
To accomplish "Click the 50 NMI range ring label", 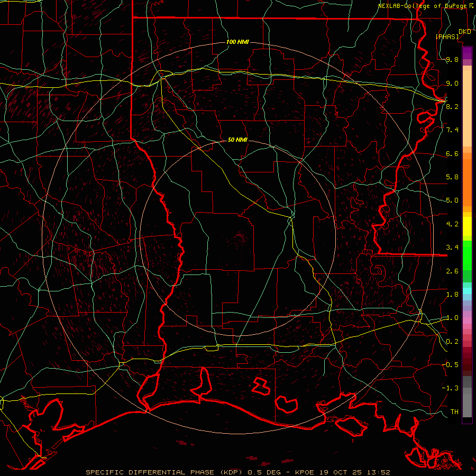I will (x=237, y=140).
